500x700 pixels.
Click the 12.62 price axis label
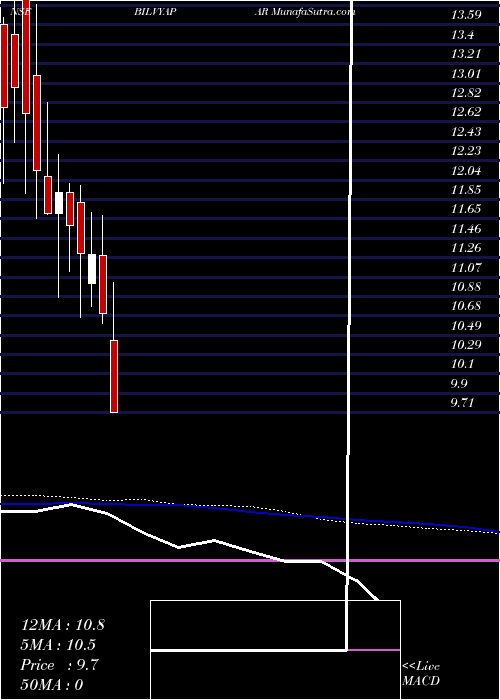(x=466, y=112)
